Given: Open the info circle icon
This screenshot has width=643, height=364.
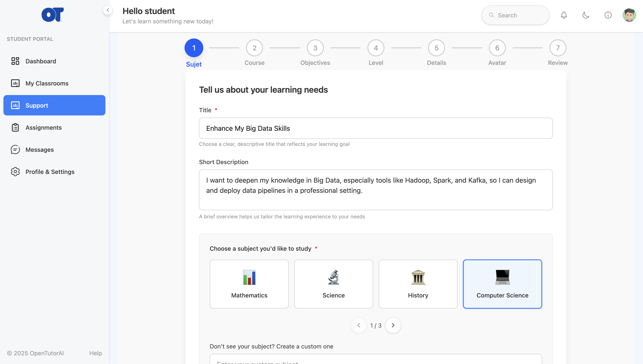Looking at the screenshot, I should (608, 15).
